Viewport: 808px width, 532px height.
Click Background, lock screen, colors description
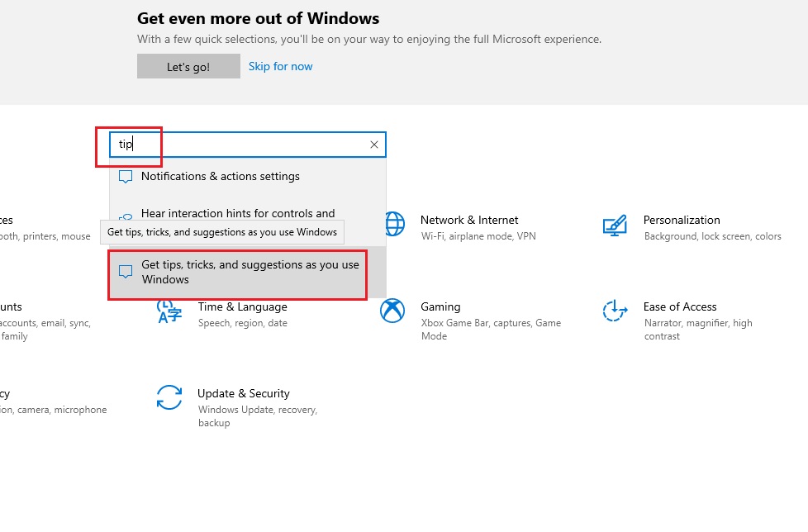[713, 236]
